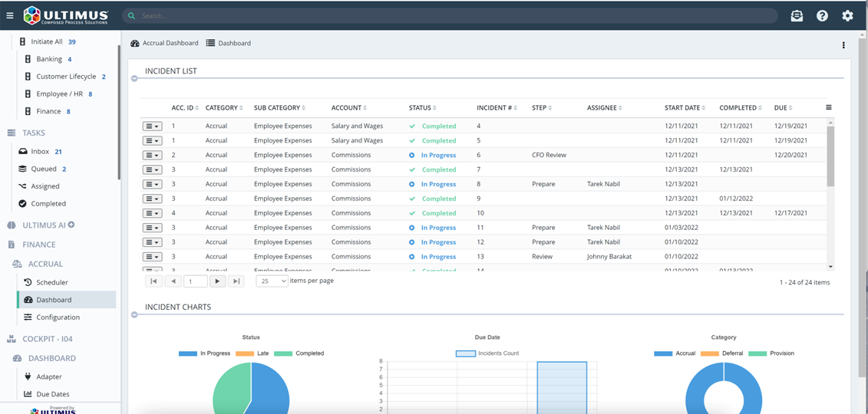Click the Ultimus AI plus icon
This screenshot has width=868, height=414.
(x=71, y=225)
